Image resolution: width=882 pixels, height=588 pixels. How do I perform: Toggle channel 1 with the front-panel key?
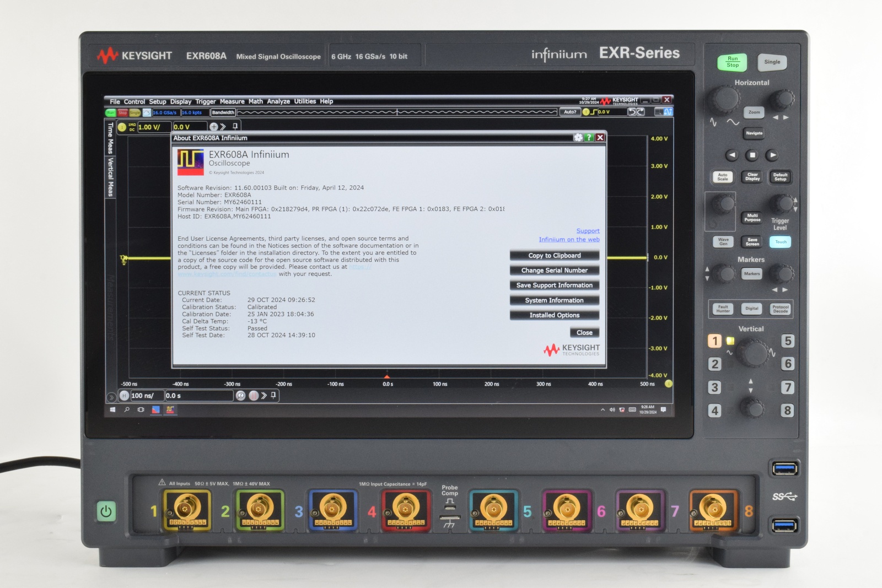[x=715, y=341]
